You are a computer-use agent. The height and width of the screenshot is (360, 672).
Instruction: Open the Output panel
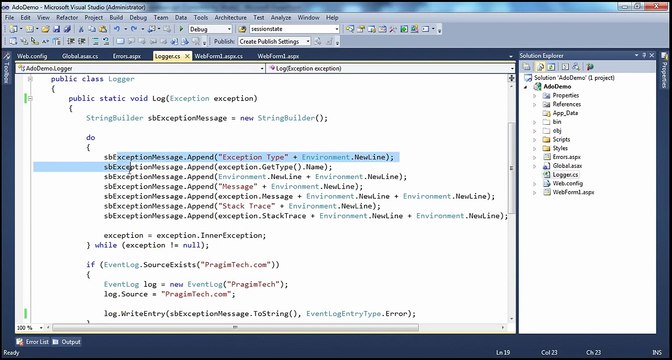[x=67, y=342]
